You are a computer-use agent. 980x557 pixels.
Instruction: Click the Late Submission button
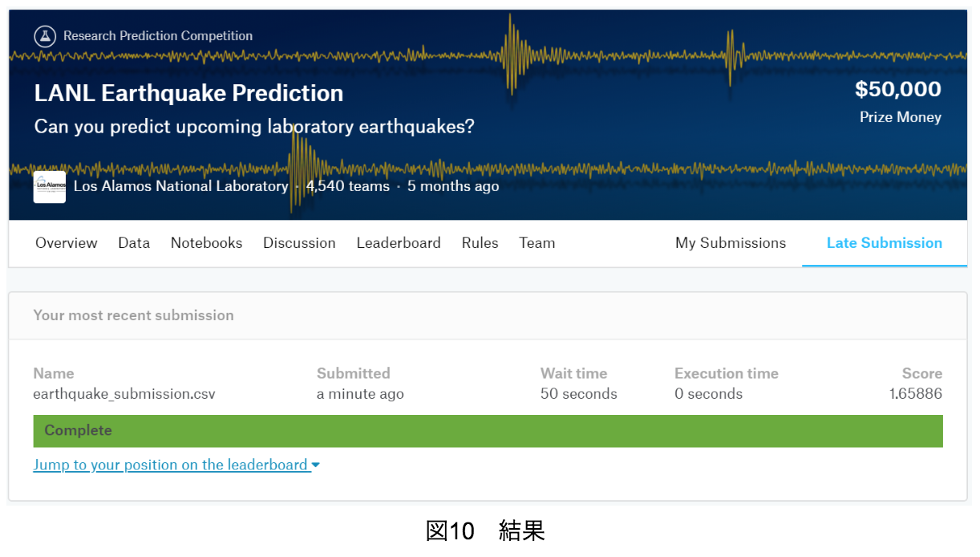pyautogui.click(x=885, y=243)
